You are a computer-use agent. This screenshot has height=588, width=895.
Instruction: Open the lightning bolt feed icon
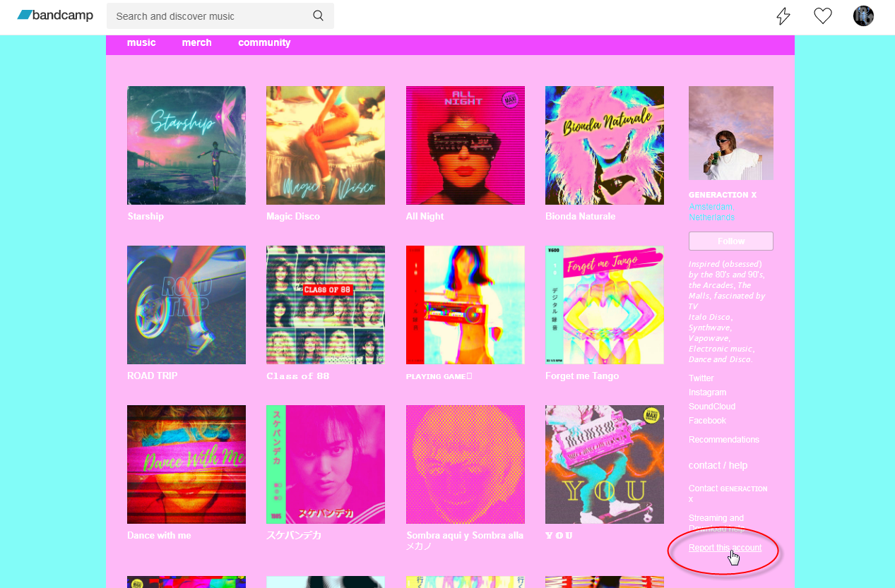(783, 16)
